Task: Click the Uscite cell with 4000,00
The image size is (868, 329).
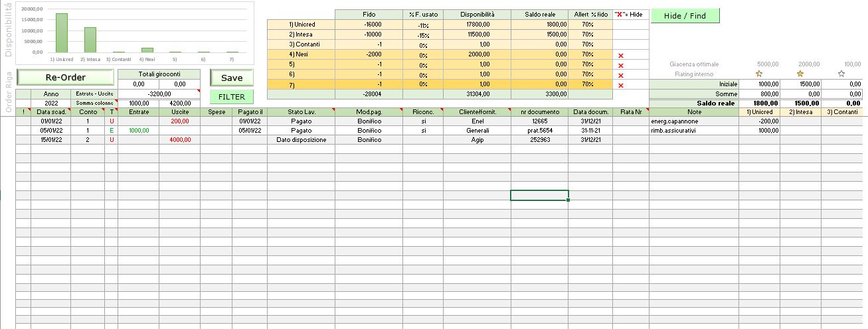Action: click(179, 140)
